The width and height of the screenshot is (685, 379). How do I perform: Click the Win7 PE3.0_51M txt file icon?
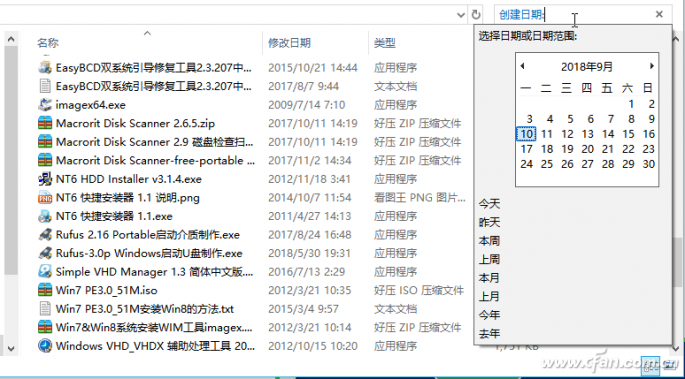pyautogui.click(x=45, y=309)
